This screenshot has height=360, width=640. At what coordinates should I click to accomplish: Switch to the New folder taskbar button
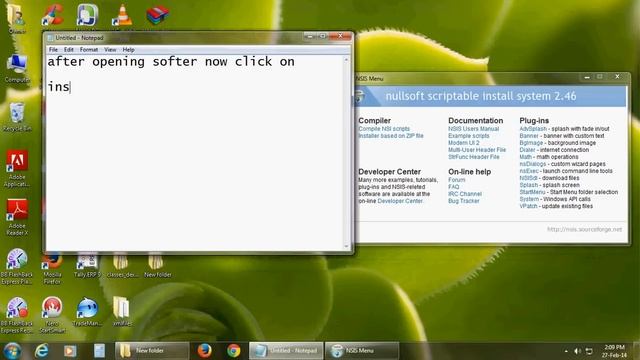tap(152, 351)
